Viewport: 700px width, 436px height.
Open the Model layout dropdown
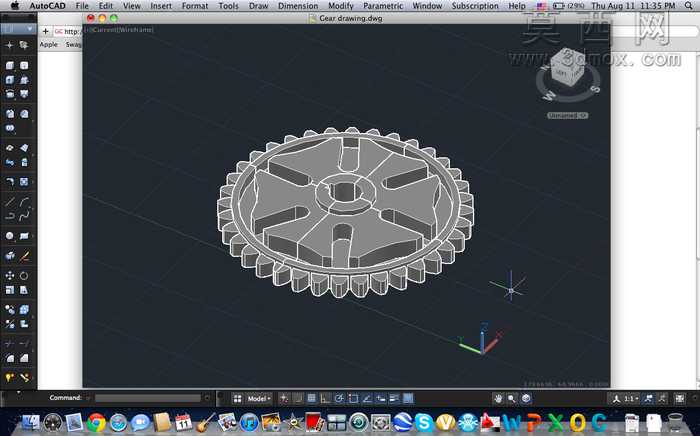[258, 399]
